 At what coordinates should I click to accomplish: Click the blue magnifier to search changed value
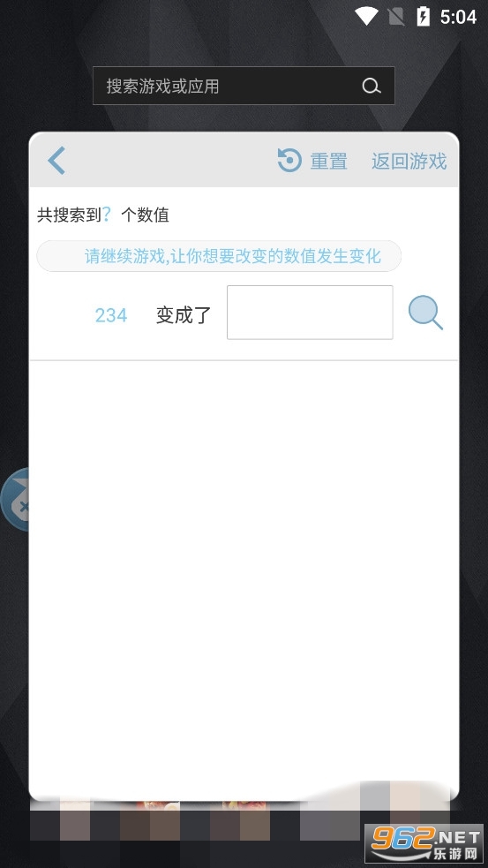[x=425, y=313]
